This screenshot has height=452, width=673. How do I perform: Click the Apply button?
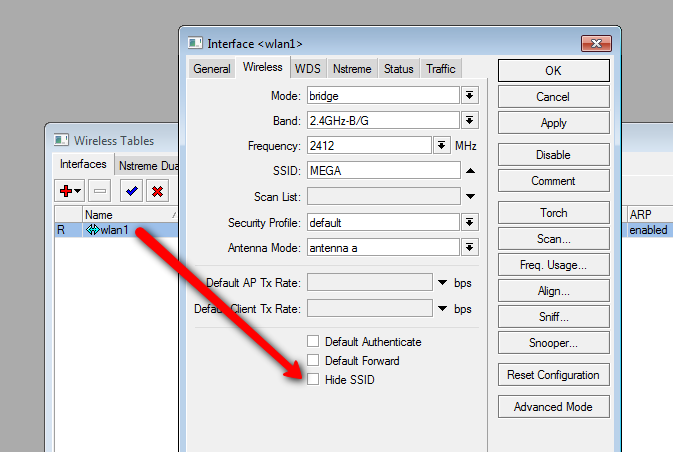[x=554, y=123]
